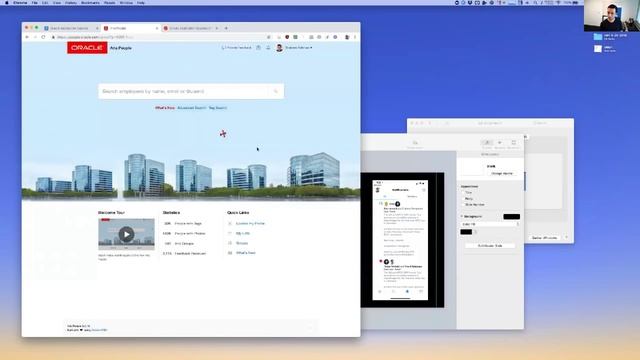This screenshot has width=640, height=360.
Task: Switch to the first Chrome tab
Action: point(71,28)
